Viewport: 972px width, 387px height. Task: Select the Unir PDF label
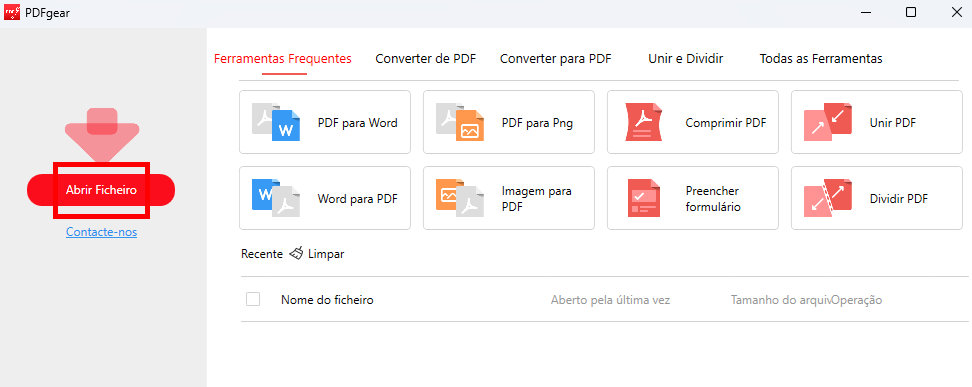893,123
